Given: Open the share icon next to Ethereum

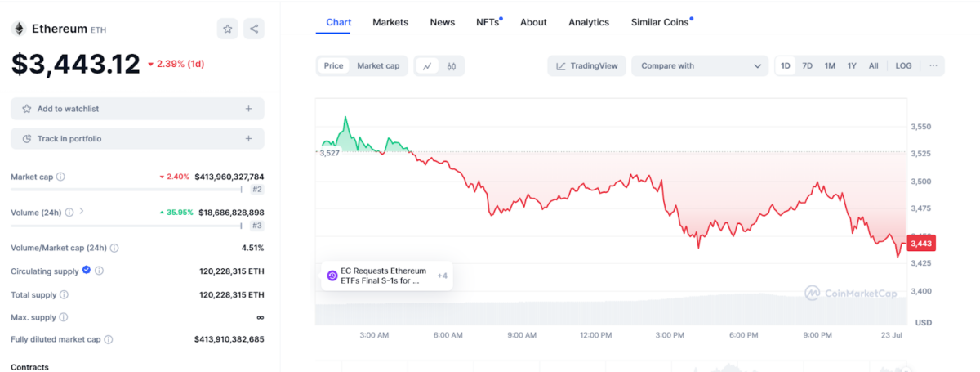Looking at the screenshot, I should coord(254,29).
